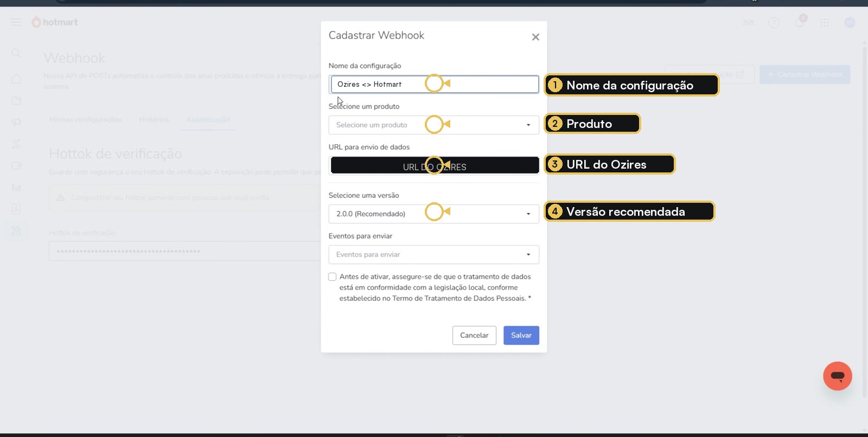
Task: Click the Hotmart logo
Action: coord(55,22)
